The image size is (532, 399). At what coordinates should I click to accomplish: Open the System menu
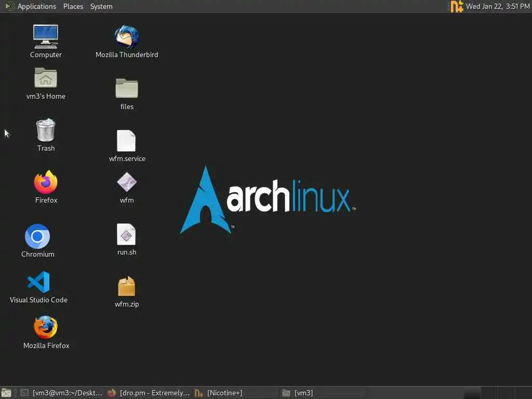pos(101,6)
